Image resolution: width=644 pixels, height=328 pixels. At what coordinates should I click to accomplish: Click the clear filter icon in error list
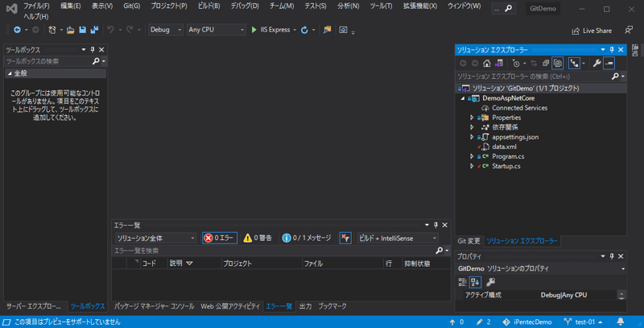(345, 238)
